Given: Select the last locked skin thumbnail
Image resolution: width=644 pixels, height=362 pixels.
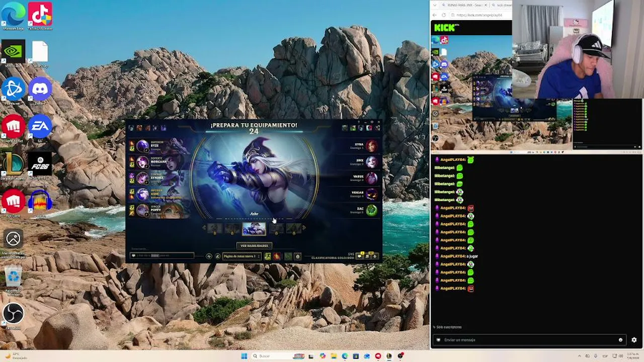Looking at the screenshot, I should pyautogui.click(x=294, y=229).
